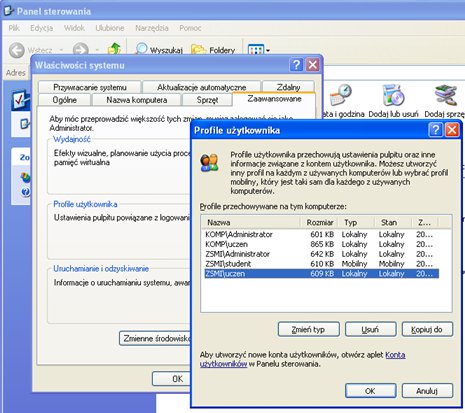Viewport: 465px width, 413px height.
Task: Select the ZSMI\Administrator profile row
Action: (321, 254)
